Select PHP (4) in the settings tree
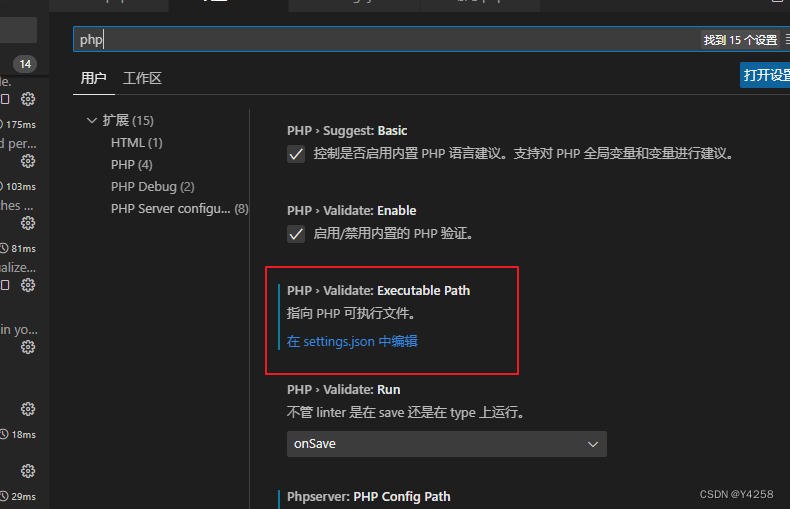The image size is (790, 509). [131, 165]
